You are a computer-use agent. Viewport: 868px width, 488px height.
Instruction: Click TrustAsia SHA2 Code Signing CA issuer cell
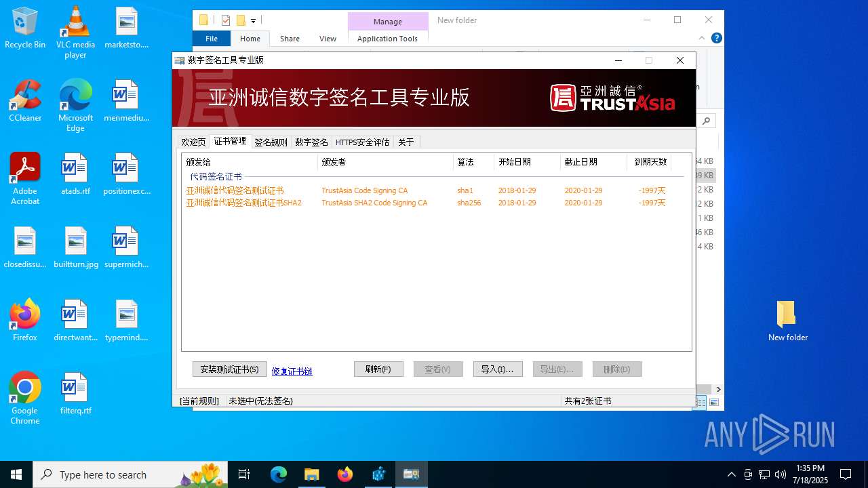[x=374, y=203]
